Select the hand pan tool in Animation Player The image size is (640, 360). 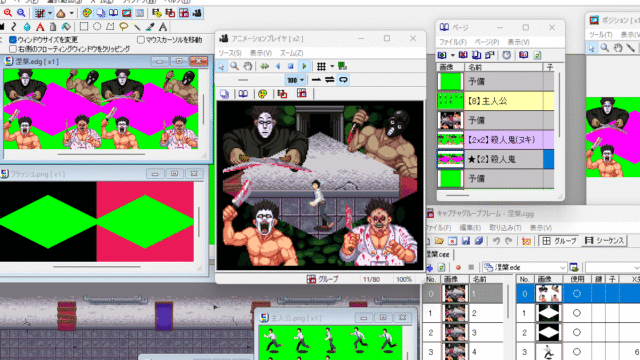pos(248,66)
